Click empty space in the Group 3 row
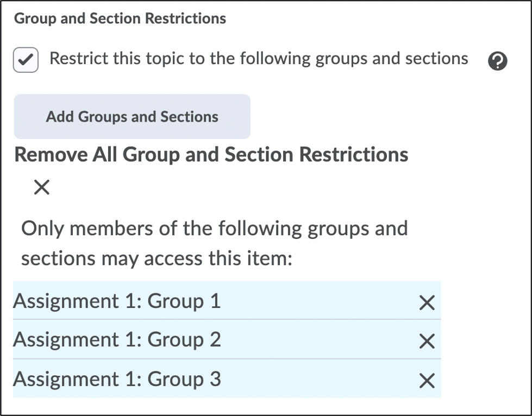Screen dimensions: 532x416 tap(321, 379)
